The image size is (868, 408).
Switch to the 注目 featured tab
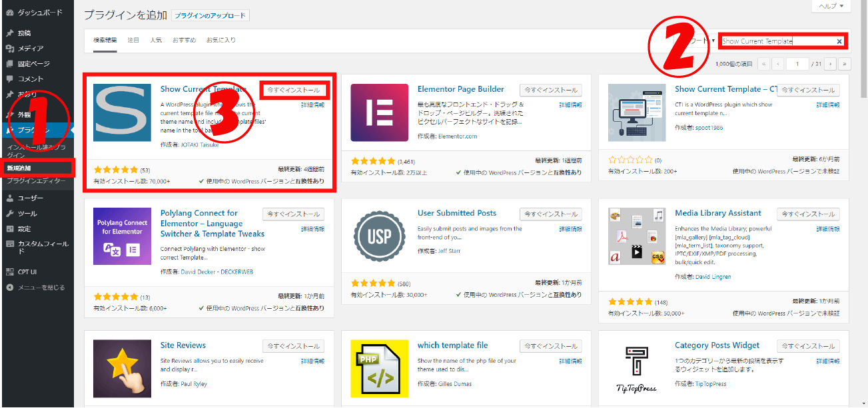point(133,40)
